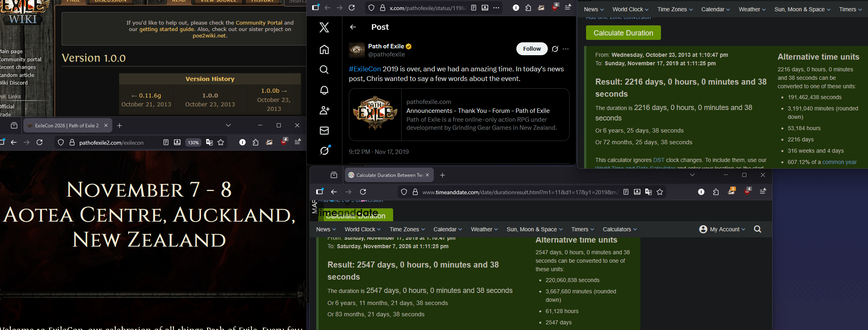Bookmark the ExileCon page with the star
Image resolution: width=868 pixels, height=330 pixels.
pos(221,142)
